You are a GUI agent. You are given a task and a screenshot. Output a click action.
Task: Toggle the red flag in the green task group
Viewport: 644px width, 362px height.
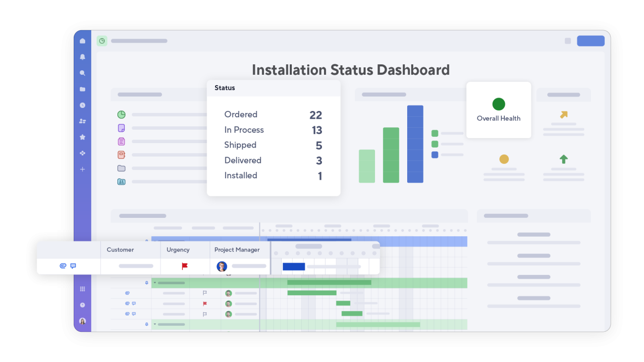click(x=205, y=304)
